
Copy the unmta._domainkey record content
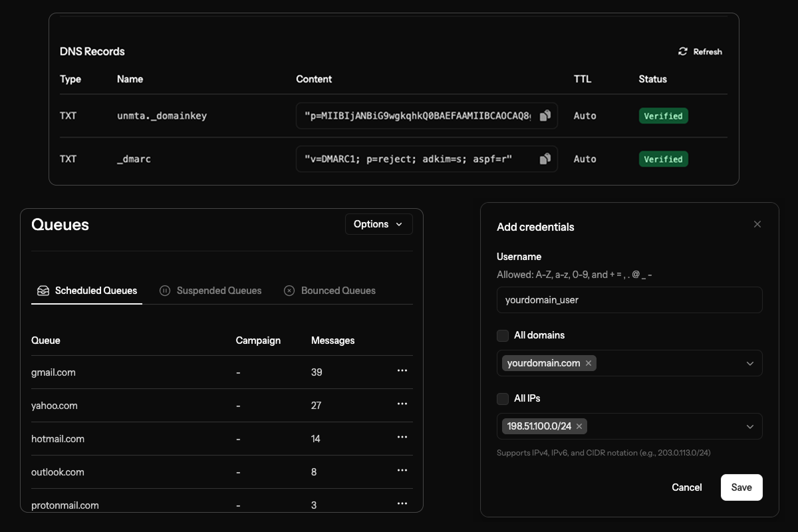pyautogui.click(x=545, y=116)
